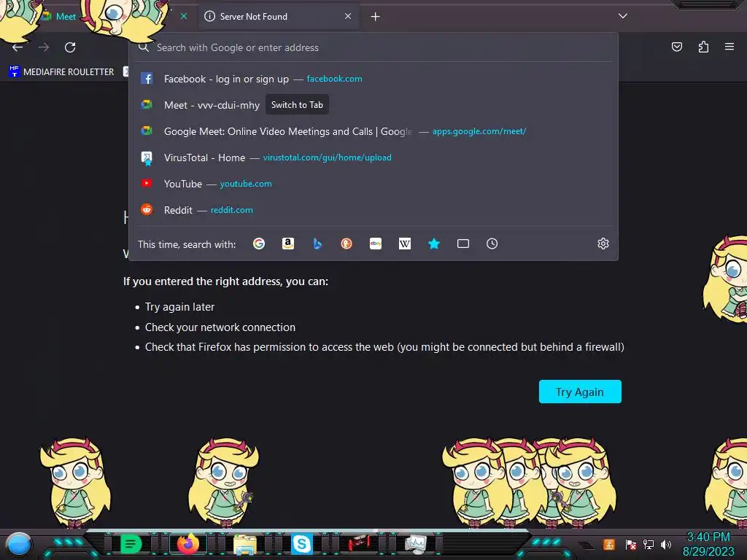Open the red taskbar application icon

click(x=359, y=543)
